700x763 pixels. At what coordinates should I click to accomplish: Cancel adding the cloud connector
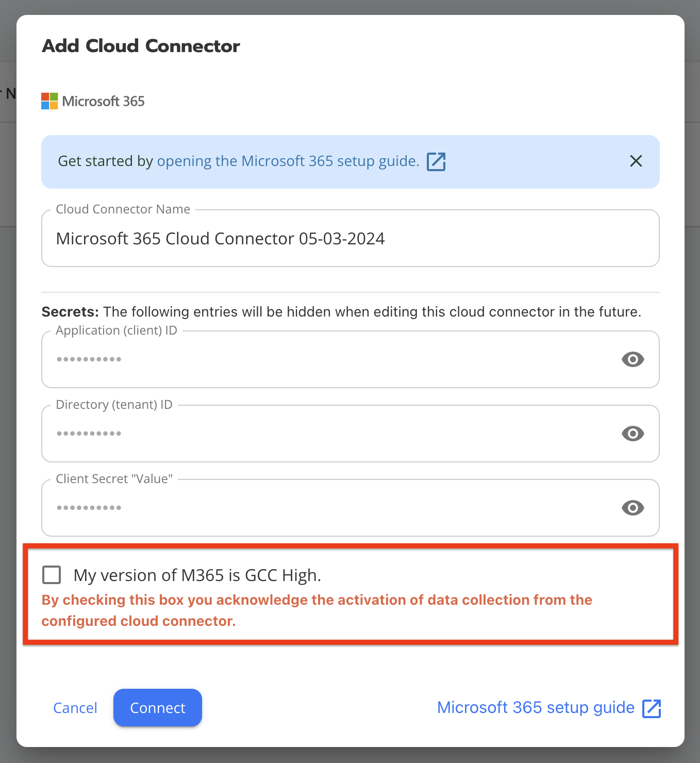75,708
